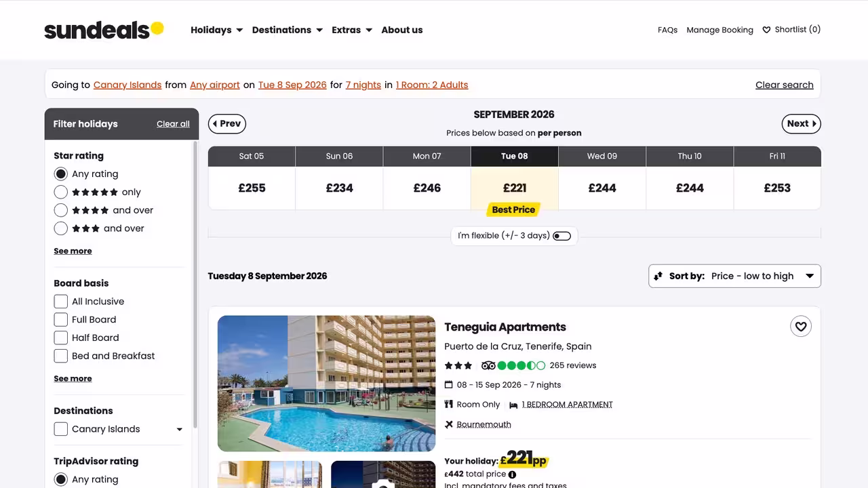Click Clear search link
868x488 pixels.
tap(785, 85)
